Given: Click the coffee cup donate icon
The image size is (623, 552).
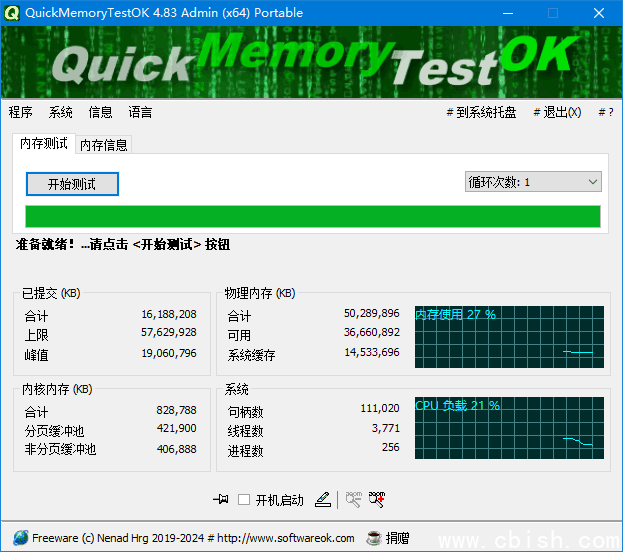Looking at the screenshot, I should [374, 537].
